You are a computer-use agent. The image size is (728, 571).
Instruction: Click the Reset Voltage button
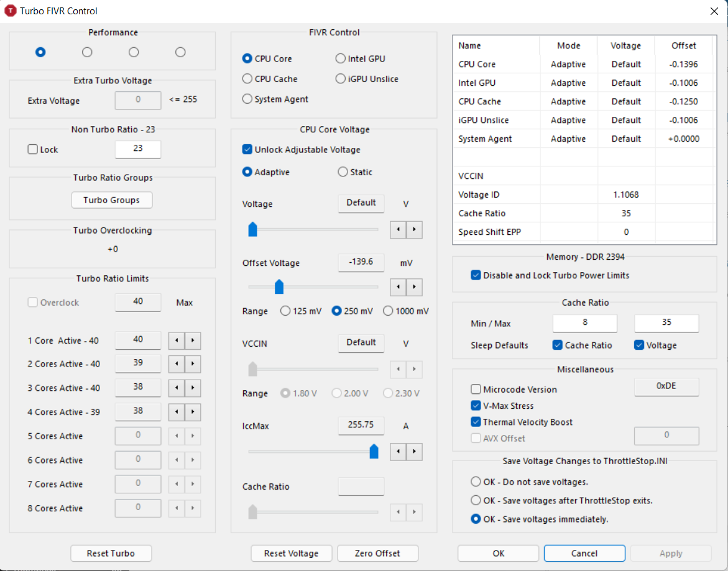pos(291,554)
